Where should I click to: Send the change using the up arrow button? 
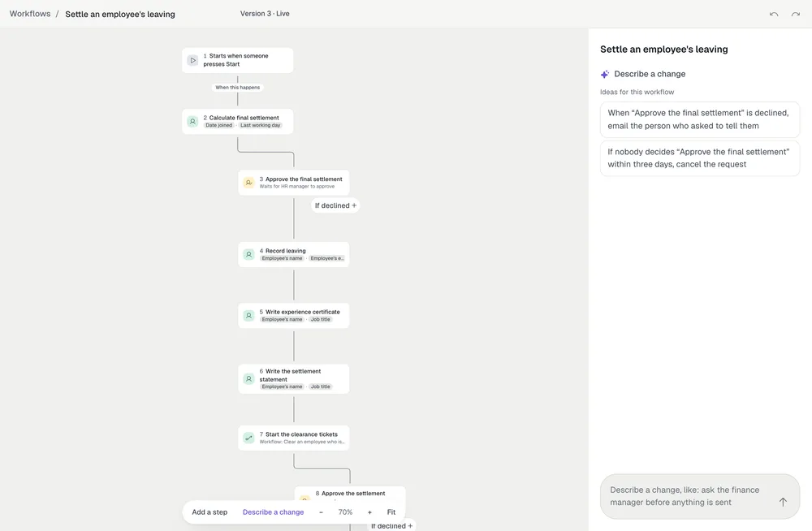[x=783, y=502]
